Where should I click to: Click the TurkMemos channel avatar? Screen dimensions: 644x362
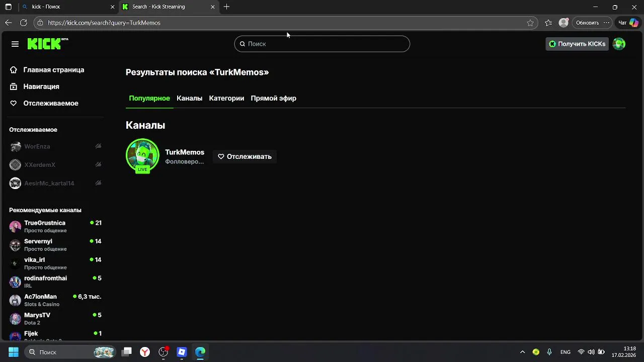(x=142, y=155)
